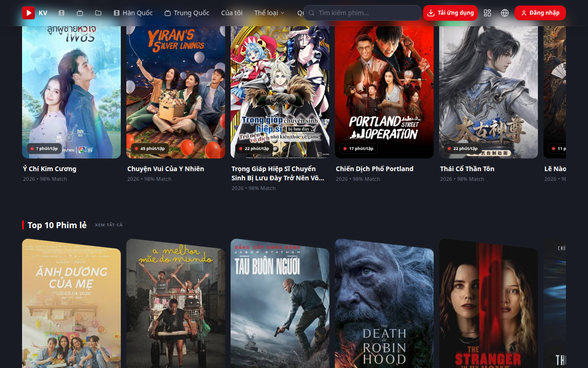Go to the Trung Quốc menu

pos(187,13)
